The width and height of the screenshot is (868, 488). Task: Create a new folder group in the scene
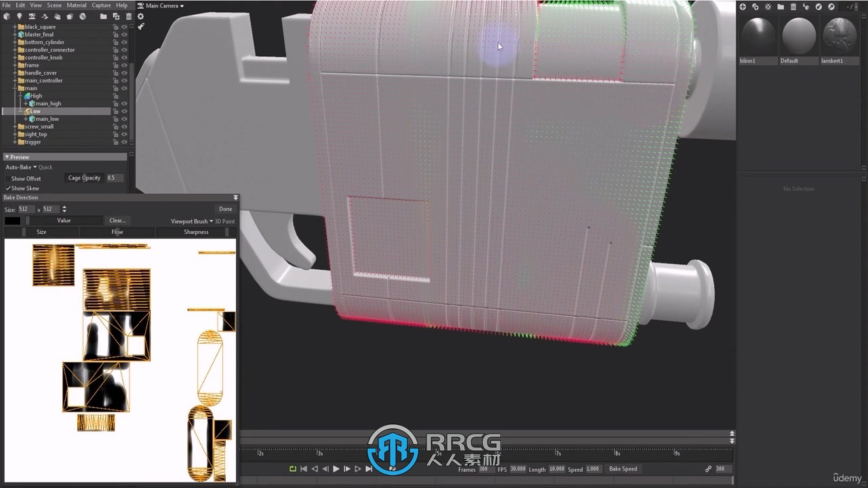click(x=103, y=16)
